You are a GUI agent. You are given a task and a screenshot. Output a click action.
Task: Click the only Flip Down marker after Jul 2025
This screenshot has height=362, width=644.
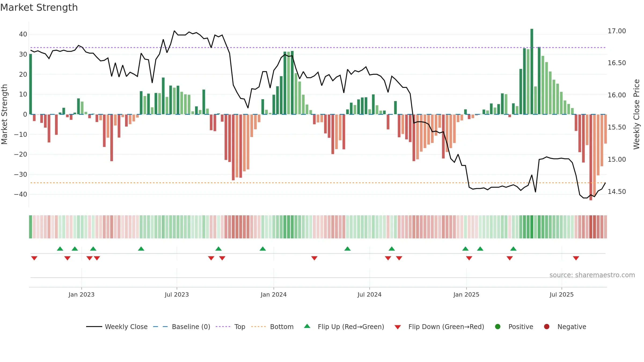coord(576,258)
